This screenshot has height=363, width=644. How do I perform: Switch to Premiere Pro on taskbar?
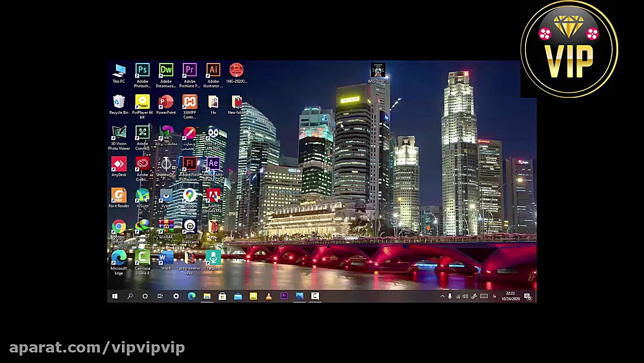[284, 296]
